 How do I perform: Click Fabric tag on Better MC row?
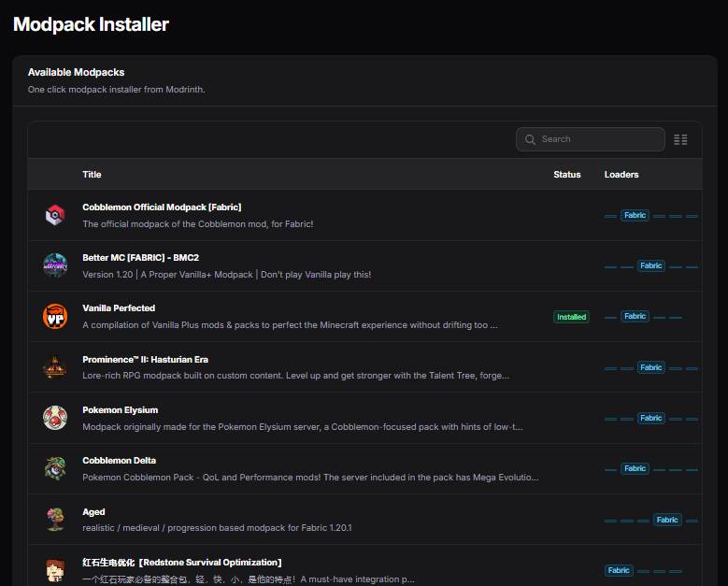point(651,266)
